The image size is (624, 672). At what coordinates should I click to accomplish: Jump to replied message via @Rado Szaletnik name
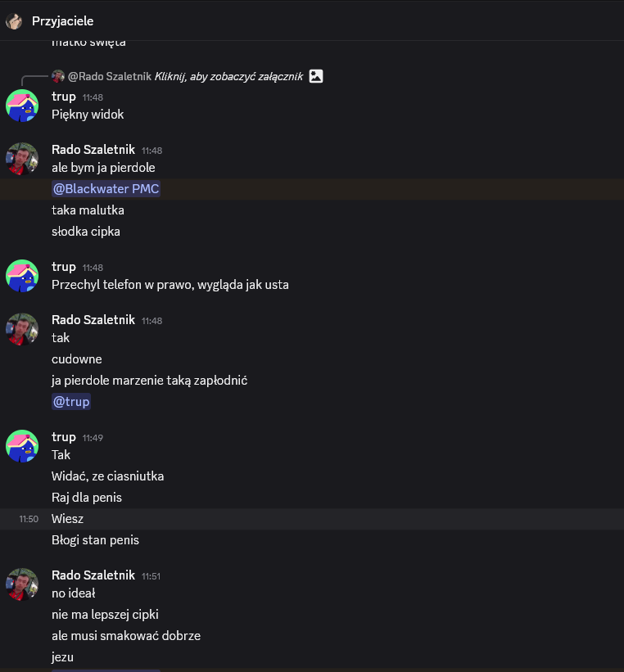tap(110, 76)
